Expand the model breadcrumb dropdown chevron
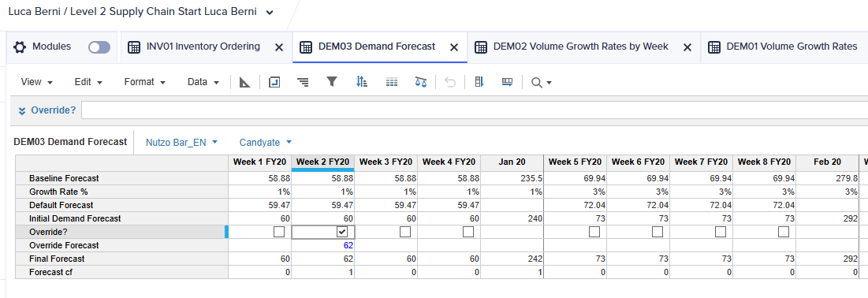This screenshot has width=868, height=298. (x=269, y=13)
